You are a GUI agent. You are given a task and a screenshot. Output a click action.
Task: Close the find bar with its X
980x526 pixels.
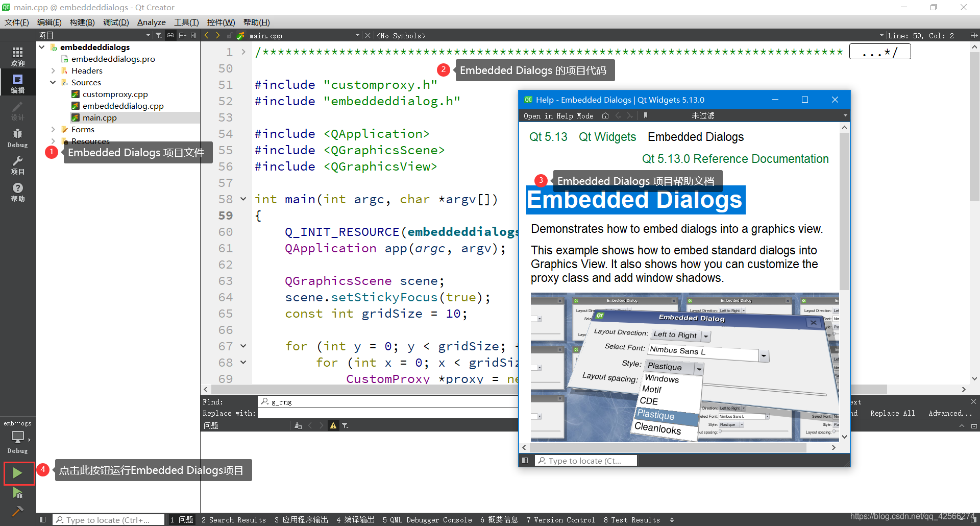point(973,402)
